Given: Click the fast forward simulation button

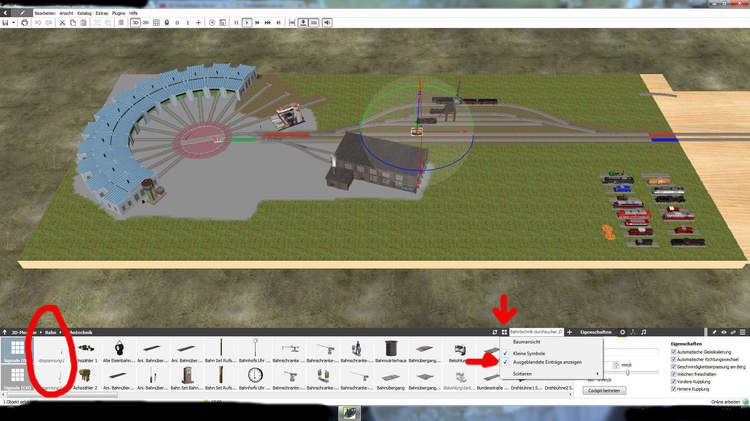Looking at the screenshot, I should click(x=257, y=22).
